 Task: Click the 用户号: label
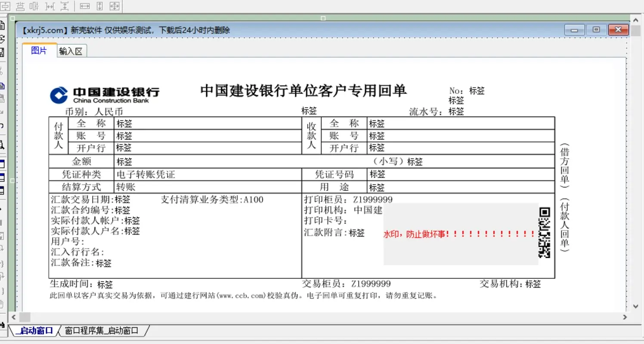click(68, 241)
